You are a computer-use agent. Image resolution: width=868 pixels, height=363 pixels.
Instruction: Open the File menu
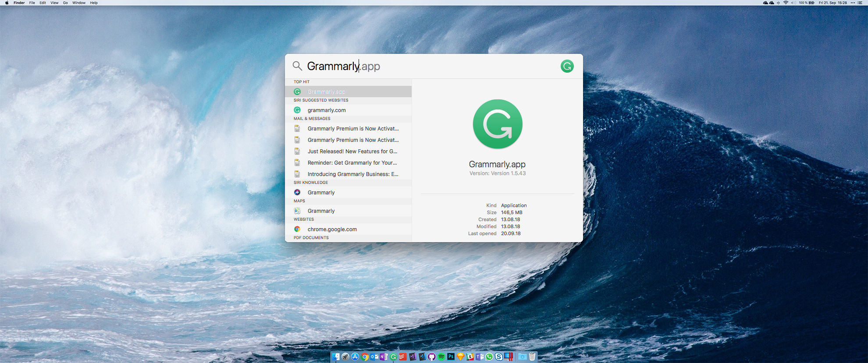point(32,3)
